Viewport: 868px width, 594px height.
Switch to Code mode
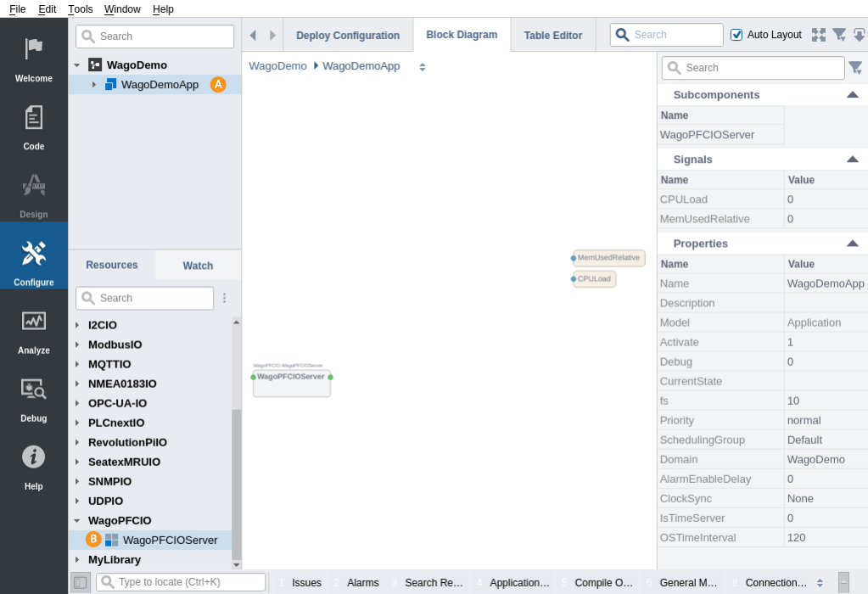34,126
